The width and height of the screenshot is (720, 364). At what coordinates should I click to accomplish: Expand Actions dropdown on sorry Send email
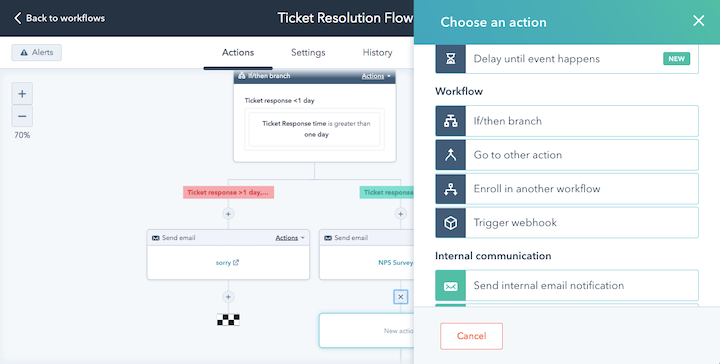coord(290,238)
